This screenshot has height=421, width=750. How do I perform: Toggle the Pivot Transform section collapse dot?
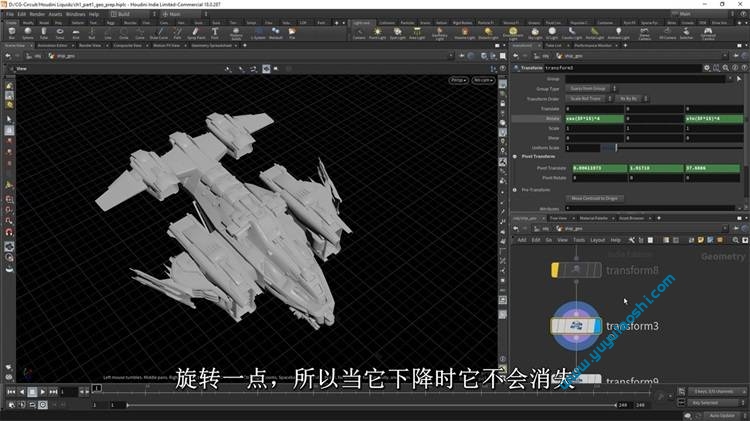click(515, 156)
